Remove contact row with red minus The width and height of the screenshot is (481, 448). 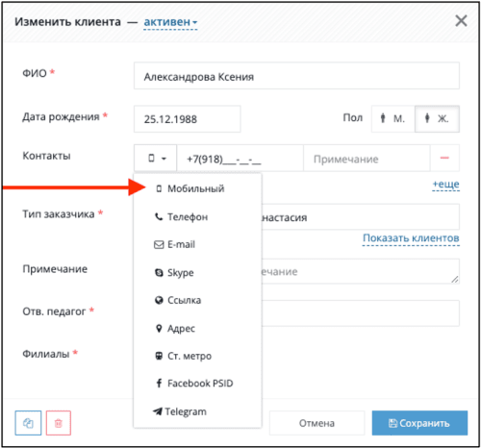point(444,158)
